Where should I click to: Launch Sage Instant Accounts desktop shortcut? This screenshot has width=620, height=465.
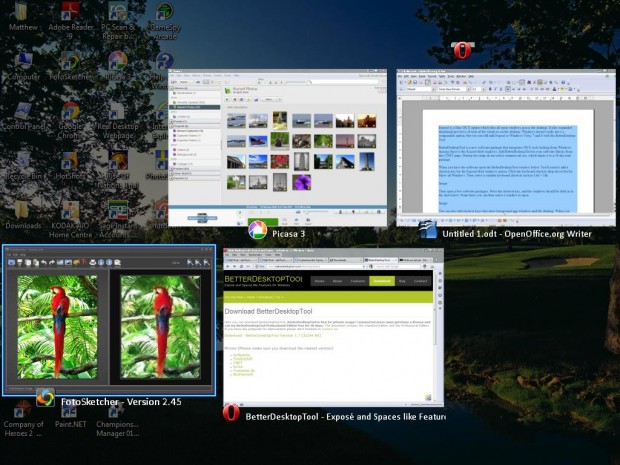(x=117, y=220)
